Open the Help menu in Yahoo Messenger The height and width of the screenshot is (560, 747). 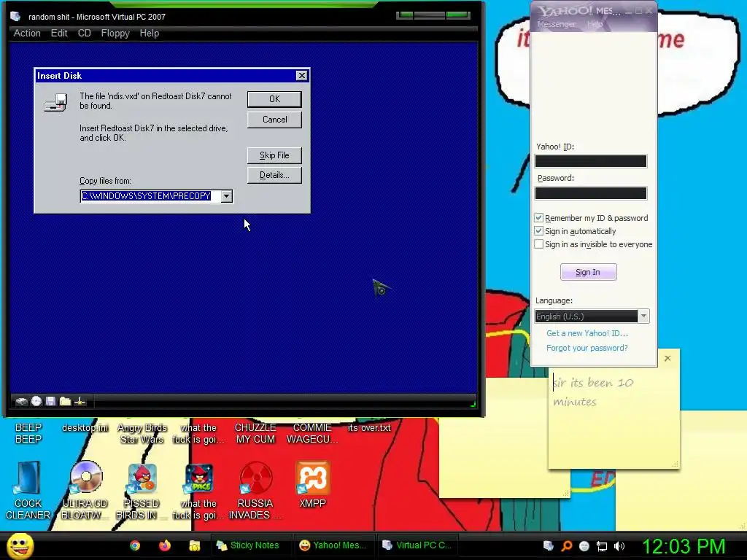[x=595, y=24]
